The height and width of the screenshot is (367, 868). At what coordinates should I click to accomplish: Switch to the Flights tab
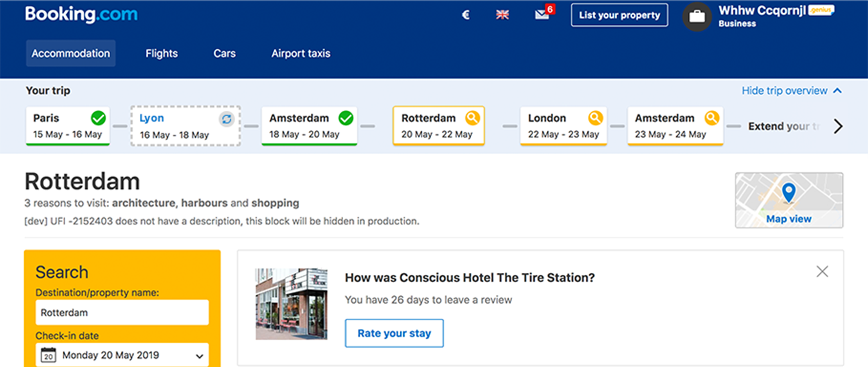tap(162, 53)
